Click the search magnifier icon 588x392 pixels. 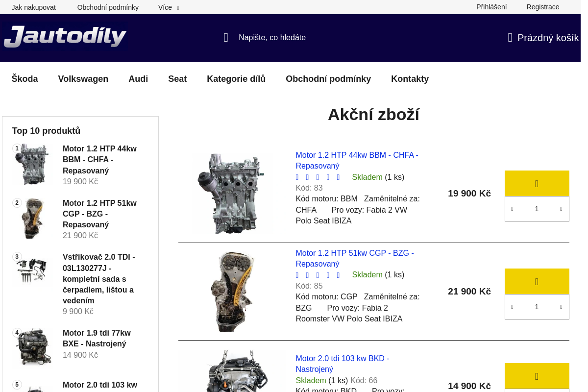point(226,38)
